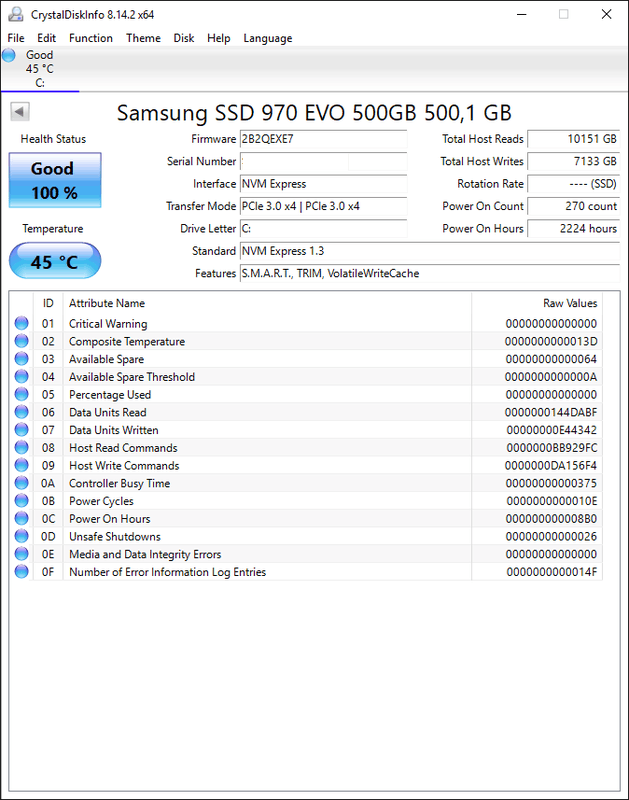Select raw value 000000000010E
This screenshot has height=800, width=629.
point(551,501)
